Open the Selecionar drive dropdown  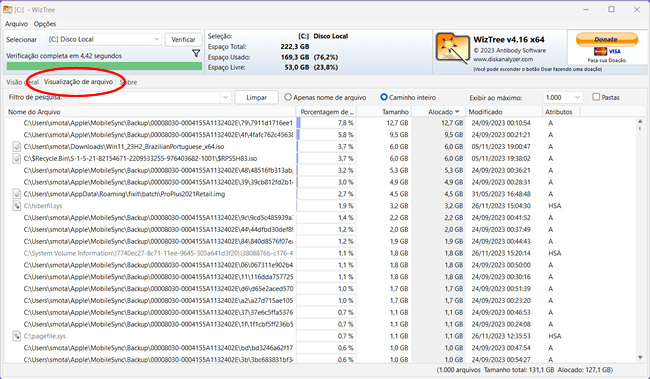[104, 39]
